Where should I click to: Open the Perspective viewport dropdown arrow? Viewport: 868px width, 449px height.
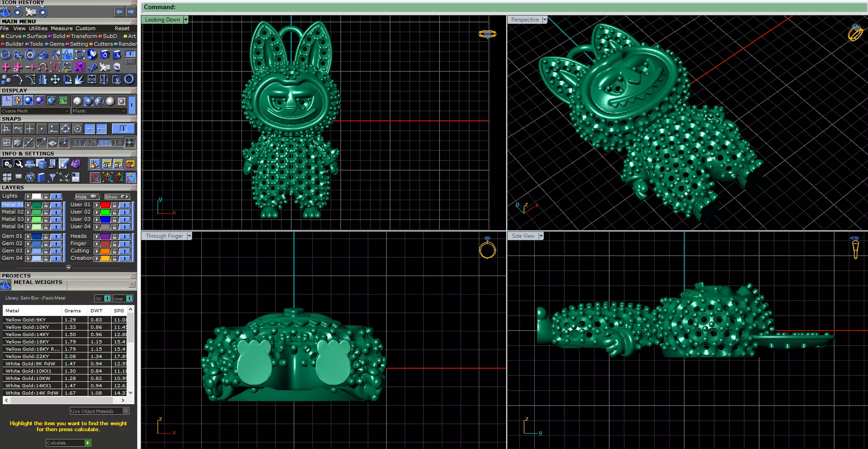pos(545,20)
